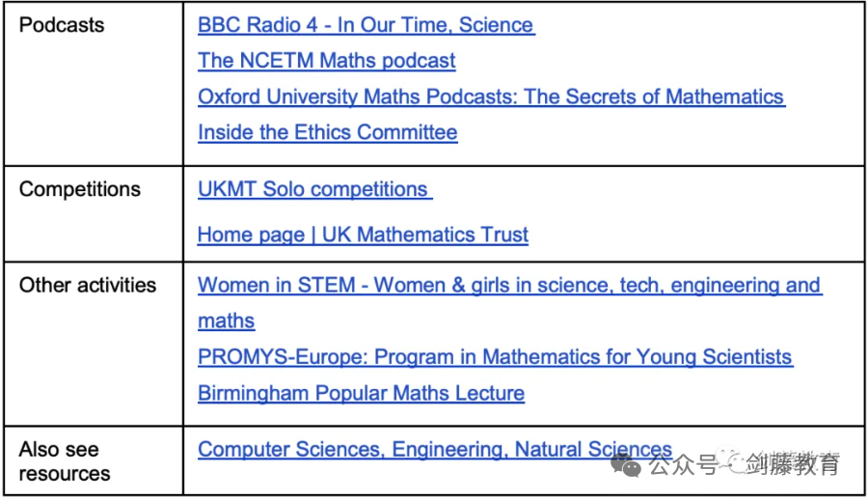Open PROMYS-Europe program link
This screenshot has height=499, width=868.
pyautogui.click(x=495, y=357)
